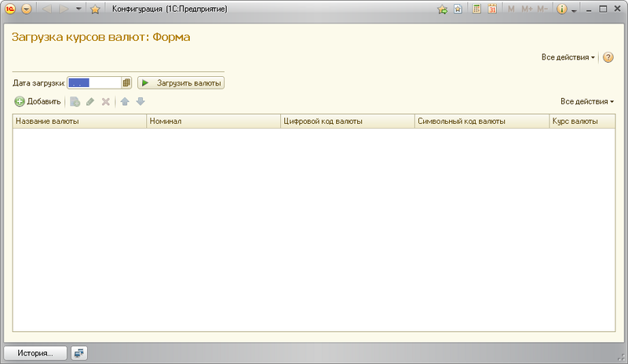Open the date picker calendar button

tap(126, 83)
